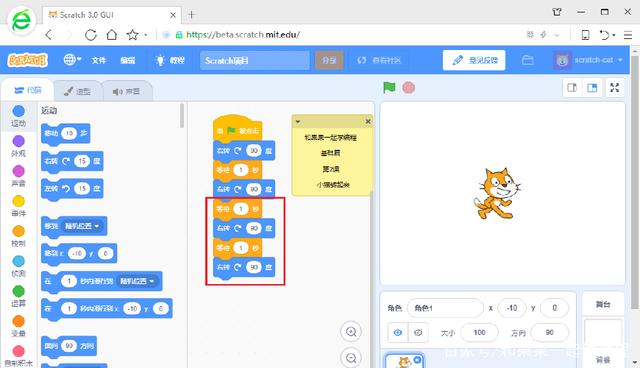Image resolution: width=640 pixels, height=368 pixels.
Task: Click the Share button
Action: (329, 60)
